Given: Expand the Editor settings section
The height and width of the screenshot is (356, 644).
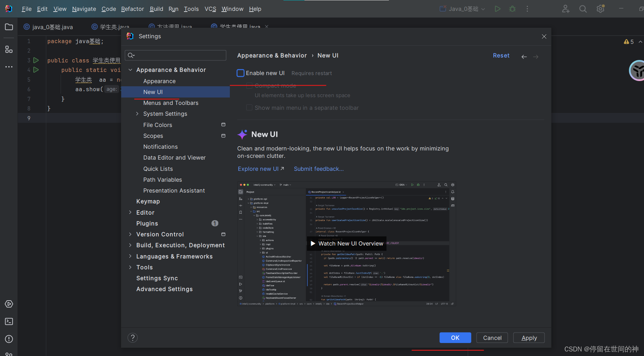Looking at the screenshot, I should 130,212.
